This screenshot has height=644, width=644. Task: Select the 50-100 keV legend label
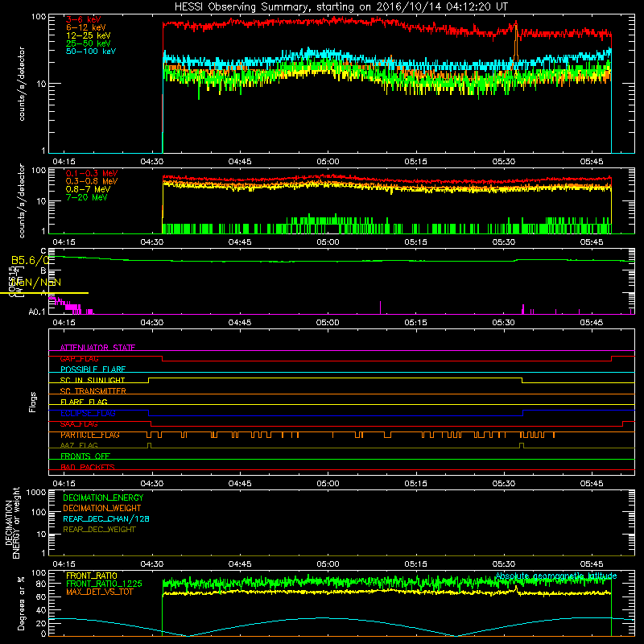pyautogui.click(x=91, y=52)
